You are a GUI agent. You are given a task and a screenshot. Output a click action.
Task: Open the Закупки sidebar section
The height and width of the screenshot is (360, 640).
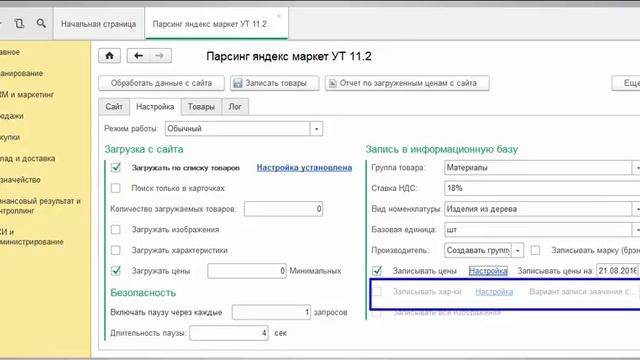[10, 137]
